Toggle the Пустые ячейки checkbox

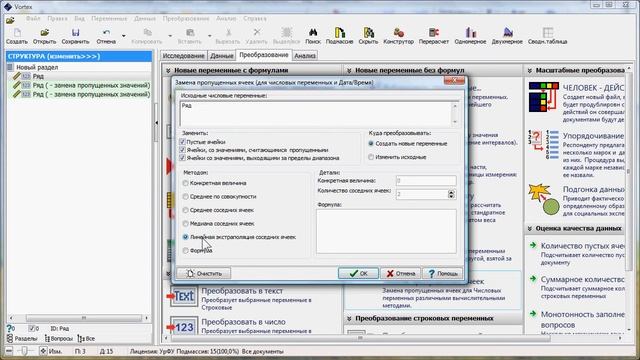pos(182,142)
